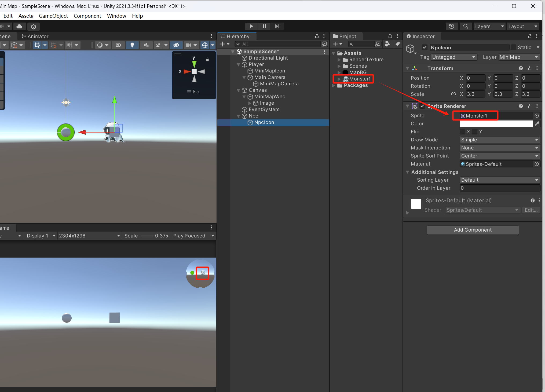Image resolution: width=545 pixels, height=392 pixels.
Task: Click the color eyedropper icon
Action: pos(537,124)
